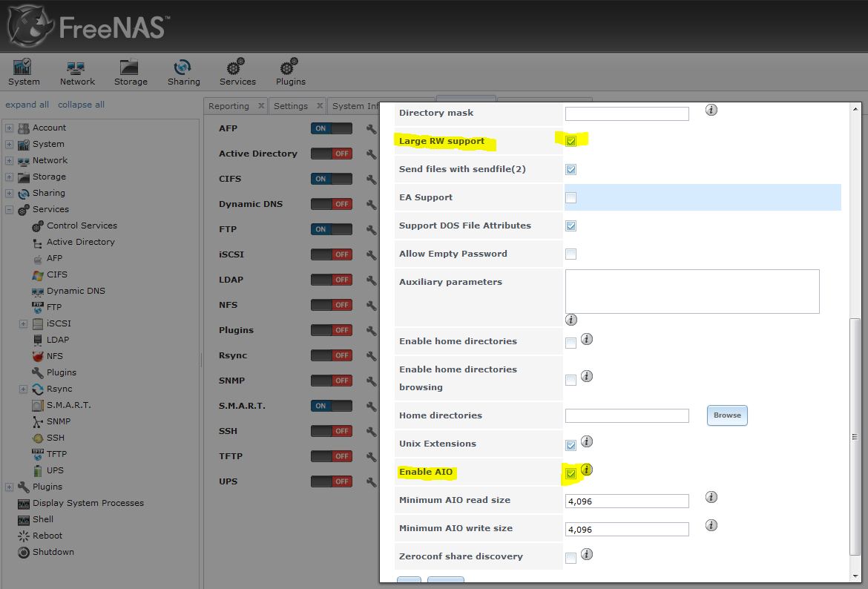
Task: Turn on the NFS service toggle
Action: pos(331,305)
